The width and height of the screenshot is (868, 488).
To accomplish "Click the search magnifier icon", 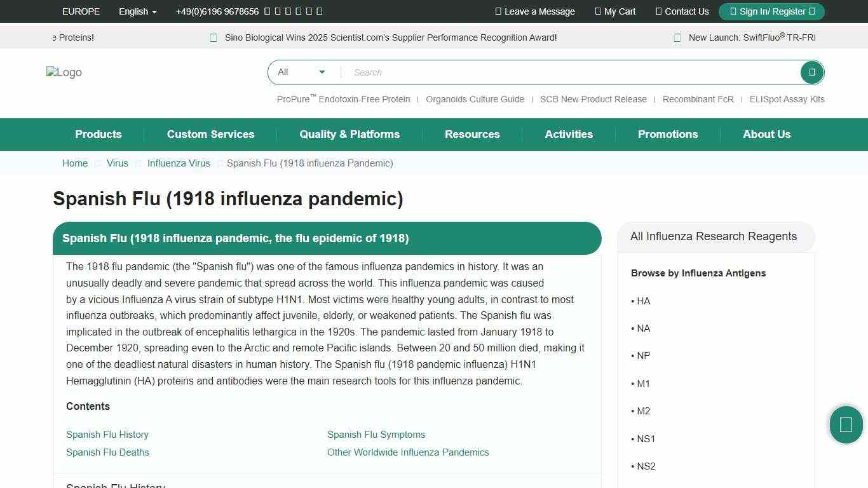I will pos(811,72).
